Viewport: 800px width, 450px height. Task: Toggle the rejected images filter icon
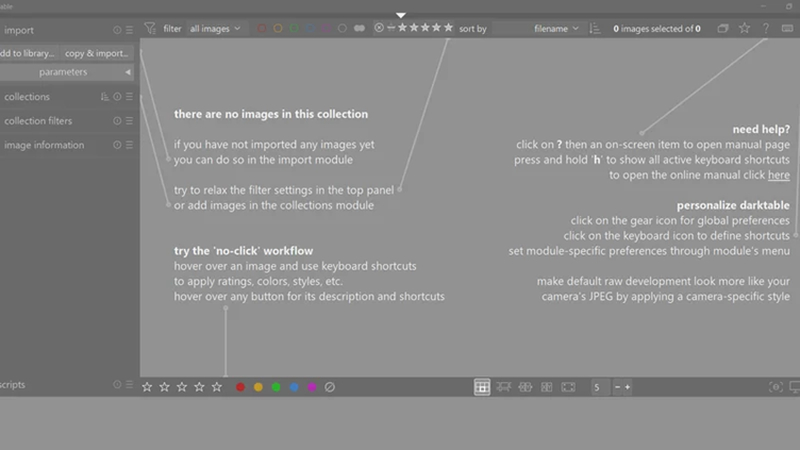pyautogui.click(x=379, y=28)
